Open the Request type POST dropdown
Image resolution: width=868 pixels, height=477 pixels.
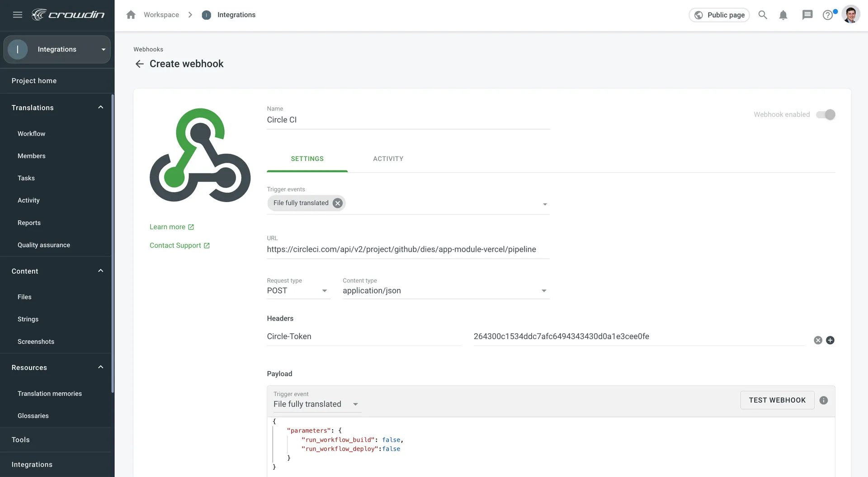298,291
